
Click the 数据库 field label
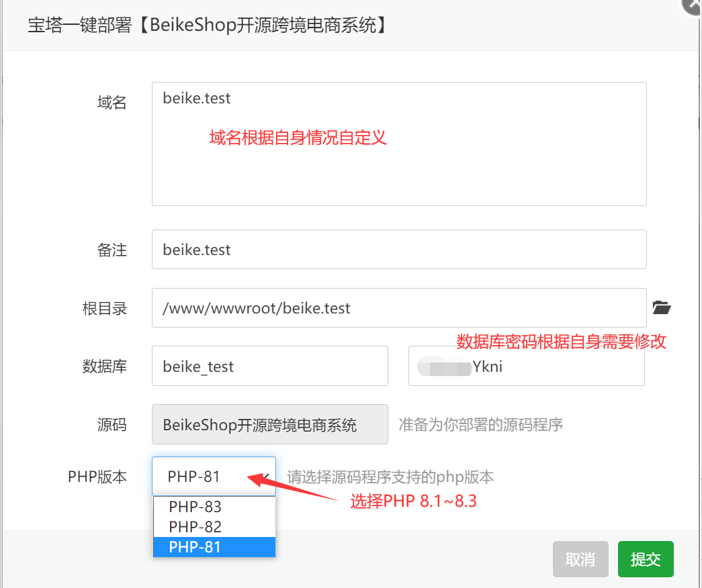pos(105,366)
